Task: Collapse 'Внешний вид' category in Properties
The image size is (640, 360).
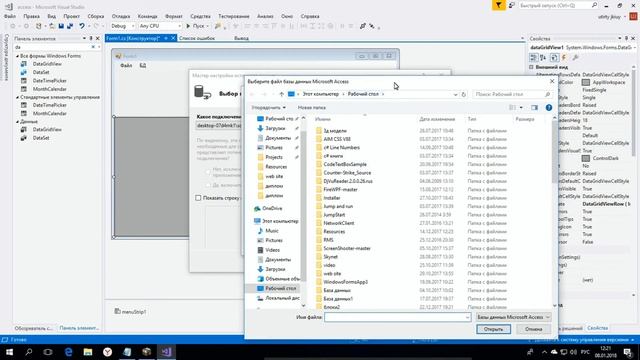Action: [x=531, y=67]
